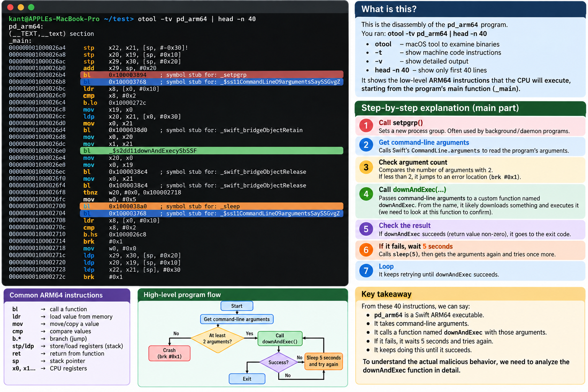The image size is (588, 392).
Task: Click the green-highlighted '_$s2dd11downAndExecySbSSF' line
Action: point(212,151)
